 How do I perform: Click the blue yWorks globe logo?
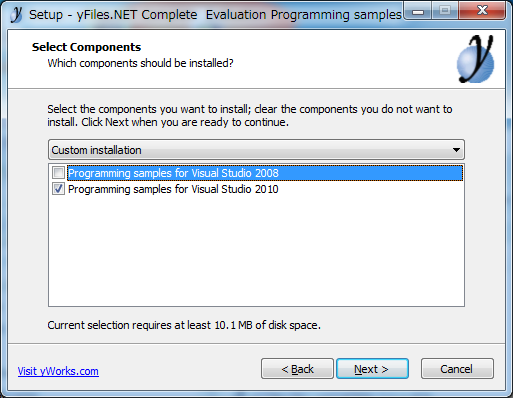point(475,59)
